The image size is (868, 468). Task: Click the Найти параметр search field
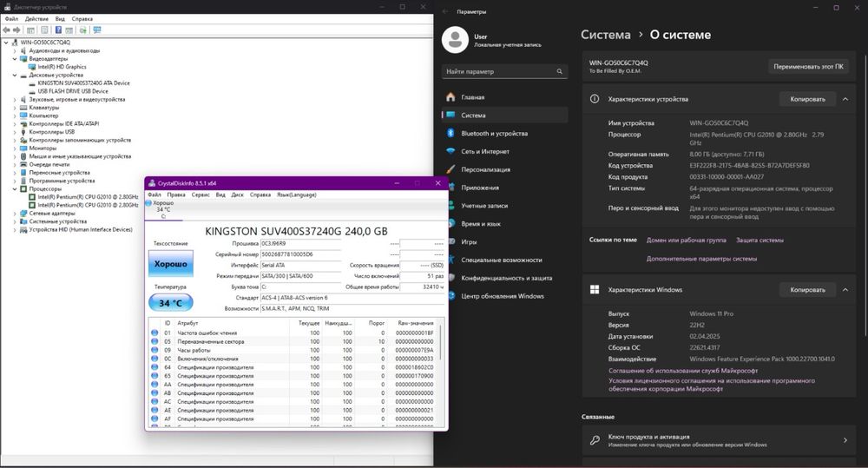point(504,71)
